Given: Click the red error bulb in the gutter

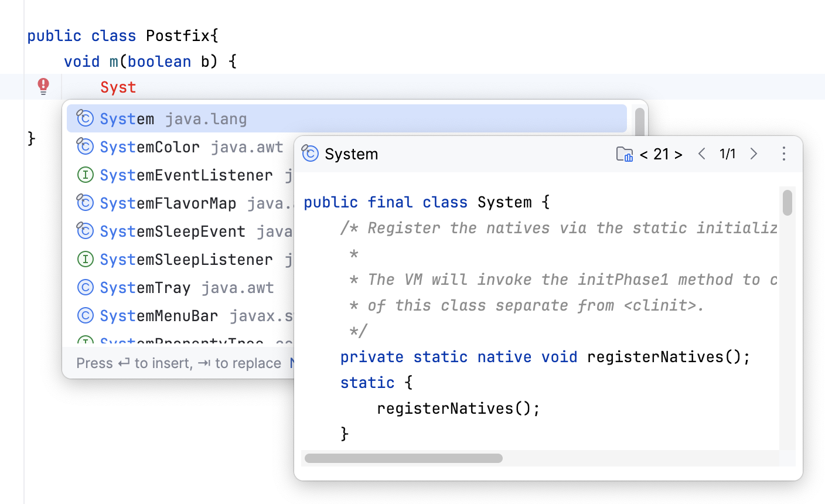Looking at the screenshot, I should click(43, 86).
